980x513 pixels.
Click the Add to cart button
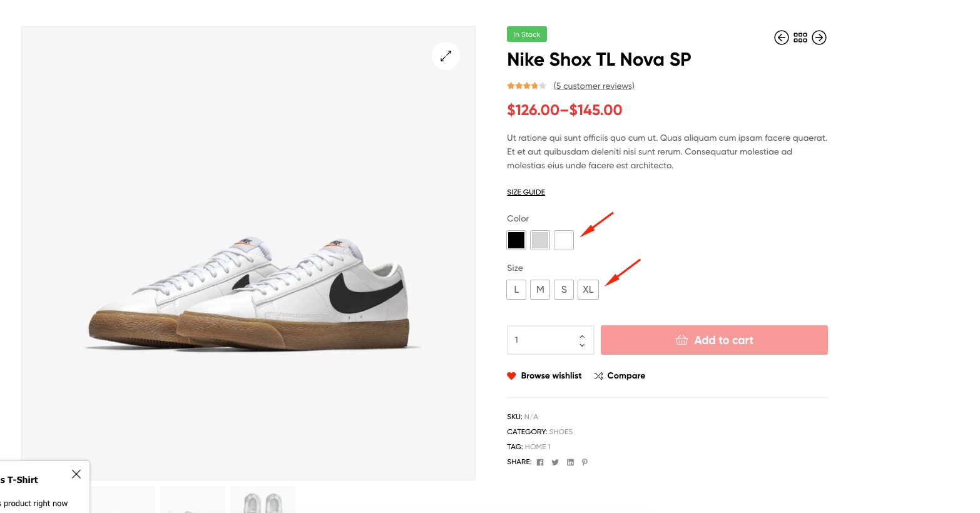pos(714,340)
